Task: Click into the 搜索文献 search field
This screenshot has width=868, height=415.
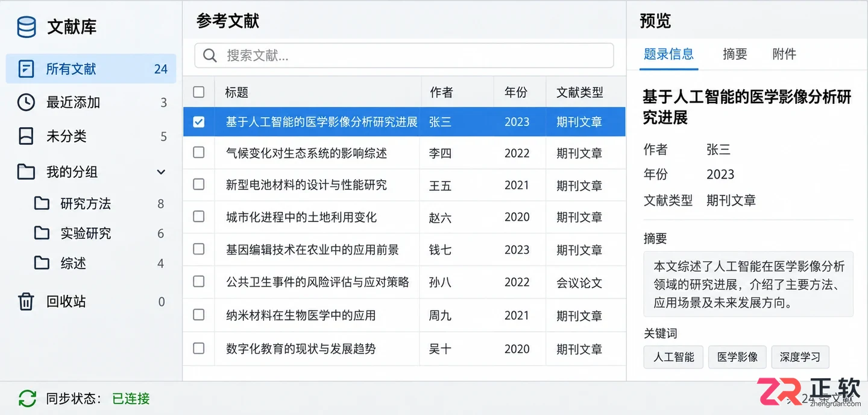Action: (404, 55)
